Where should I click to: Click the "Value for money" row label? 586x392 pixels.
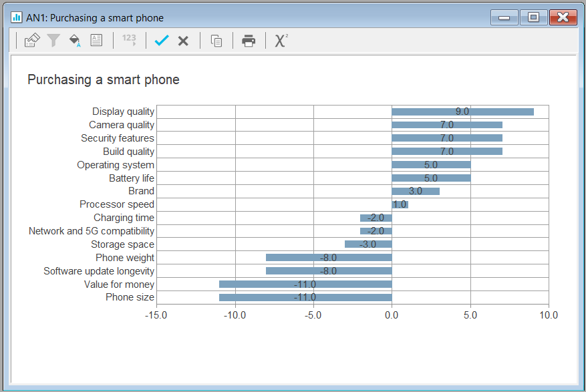pyautogui.click(x=119, y=284)
